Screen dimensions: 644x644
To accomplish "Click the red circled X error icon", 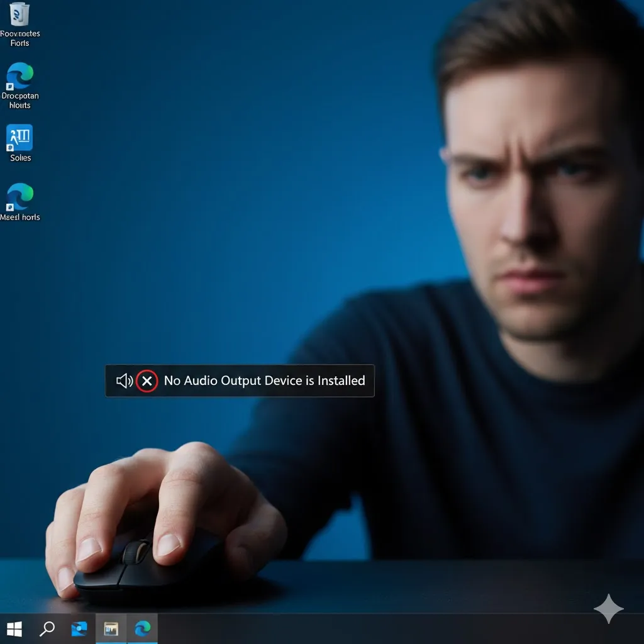I will pyautogui.click(x=147, y=380).
